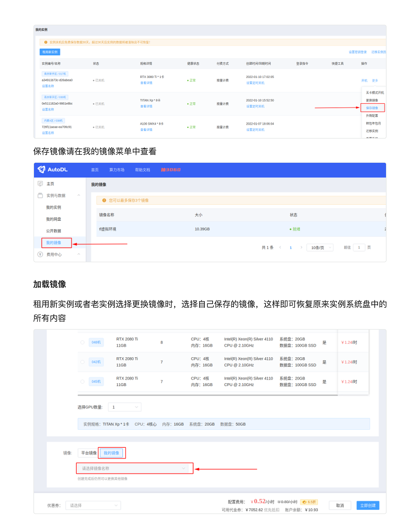Click 设置名称 under 0e511182a0-9861e8bc

pos(48,110)
